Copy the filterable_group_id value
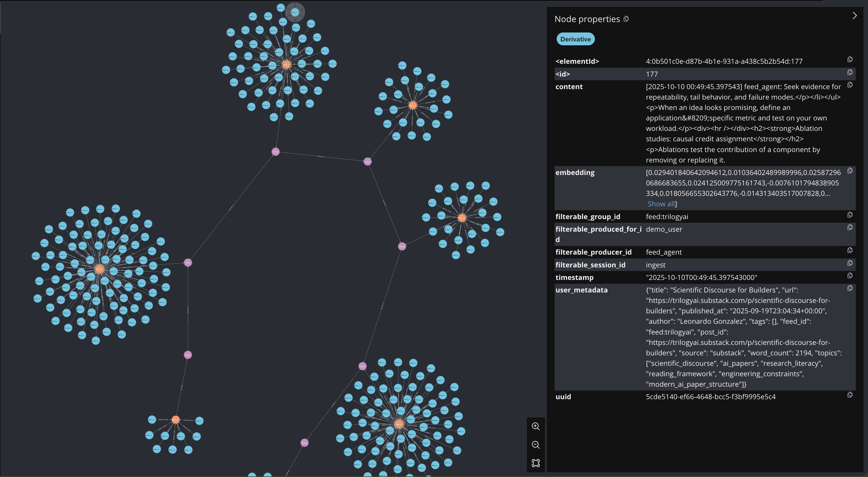 [x=849, y=215]
